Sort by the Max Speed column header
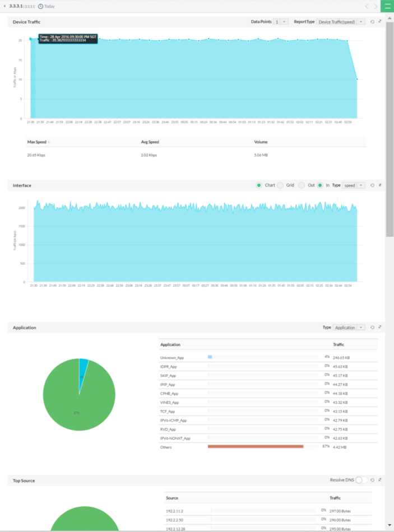Viewport: 394px width, 532px height. click(x=36, y=142)
